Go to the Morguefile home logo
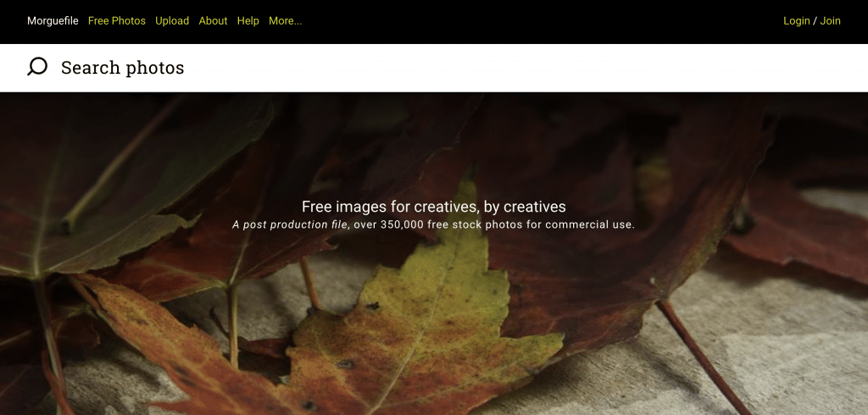Image resolution: width=868 pixels, height=415 pixels. (x=53, y=21)
